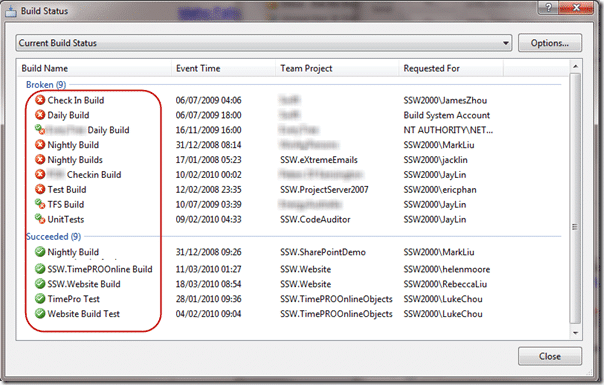The height and width of the screenshot is (385, 604).
Task: Sort by Build Name column header
Action: [94, 68]
